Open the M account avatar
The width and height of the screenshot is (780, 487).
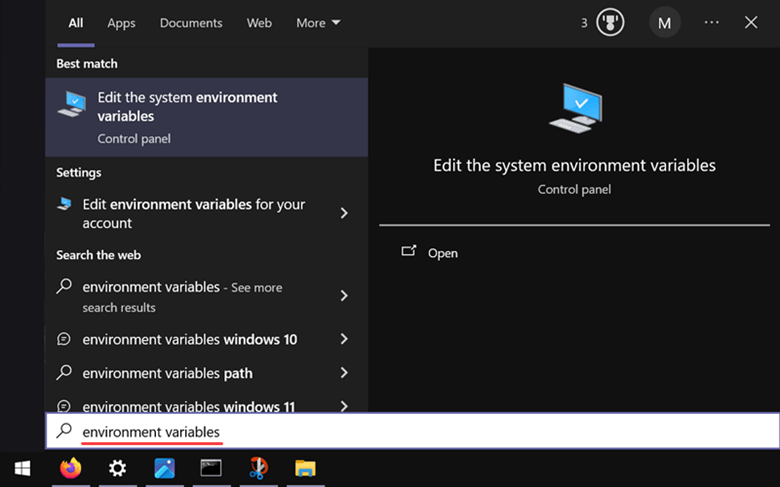coord(665,23)
